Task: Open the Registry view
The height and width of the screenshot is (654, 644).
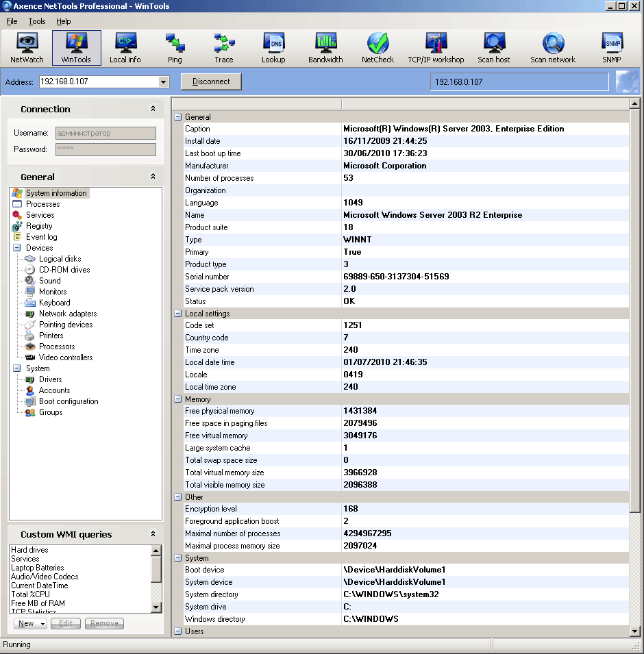Action: tap(39, 225)
